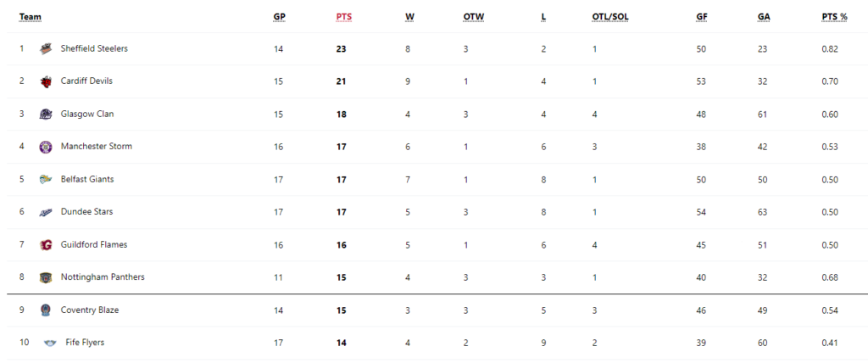Select the Guildford Flames G logo
This screenshot has height=363, width=868.
click(x=46, y=245)
